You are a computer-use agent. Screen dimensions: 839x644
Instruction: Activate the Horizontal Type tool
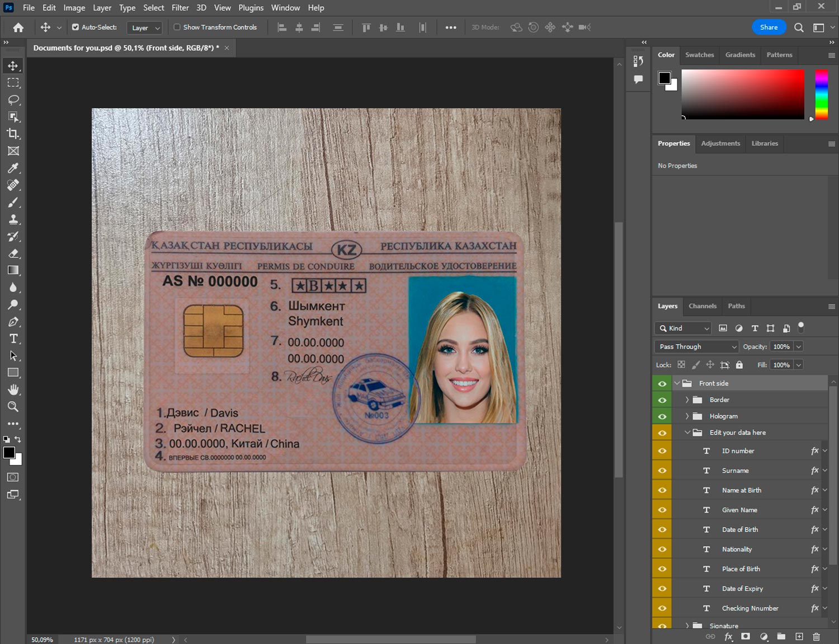click(13, 339)
